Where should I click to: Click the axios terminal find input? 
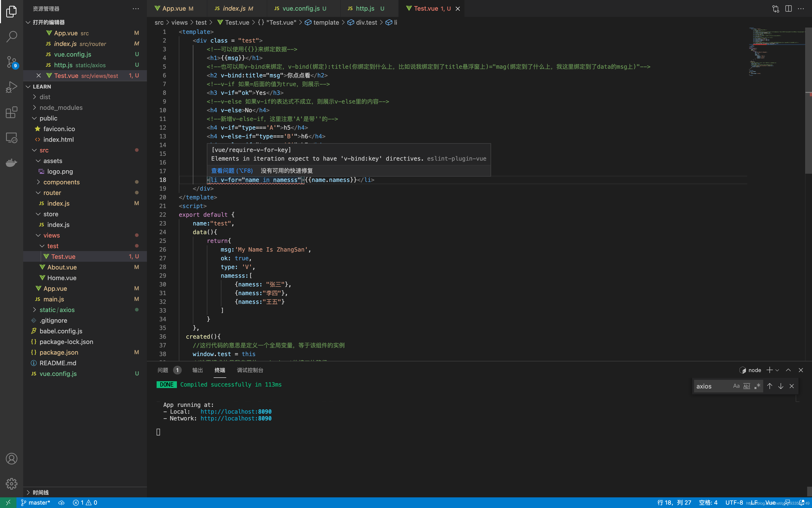pos(713,386)
